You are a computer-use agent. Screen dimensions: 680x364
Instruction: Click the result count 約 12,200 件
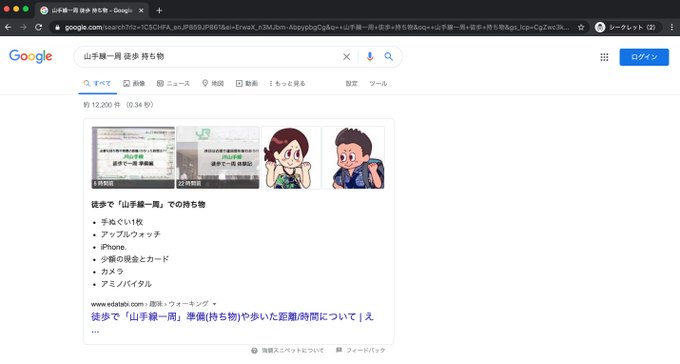(102, 105)
